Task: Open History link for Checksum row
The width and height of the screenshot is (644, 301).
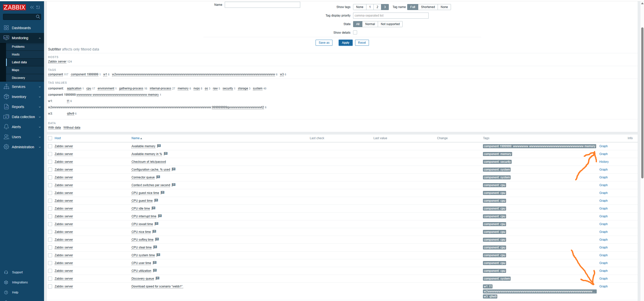Action: click(x=604, y=162)
